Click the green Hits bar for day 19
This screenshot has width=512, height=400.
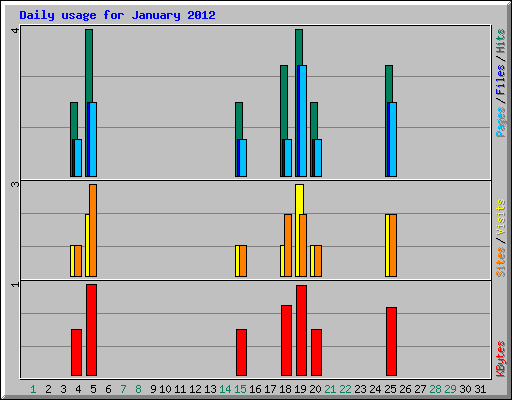point(299,47)
